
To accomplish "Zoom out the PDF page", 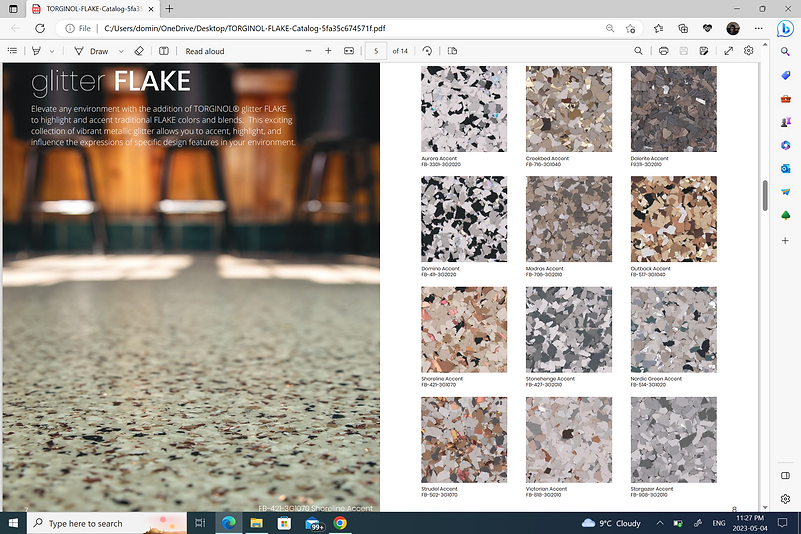I will 308,51.
